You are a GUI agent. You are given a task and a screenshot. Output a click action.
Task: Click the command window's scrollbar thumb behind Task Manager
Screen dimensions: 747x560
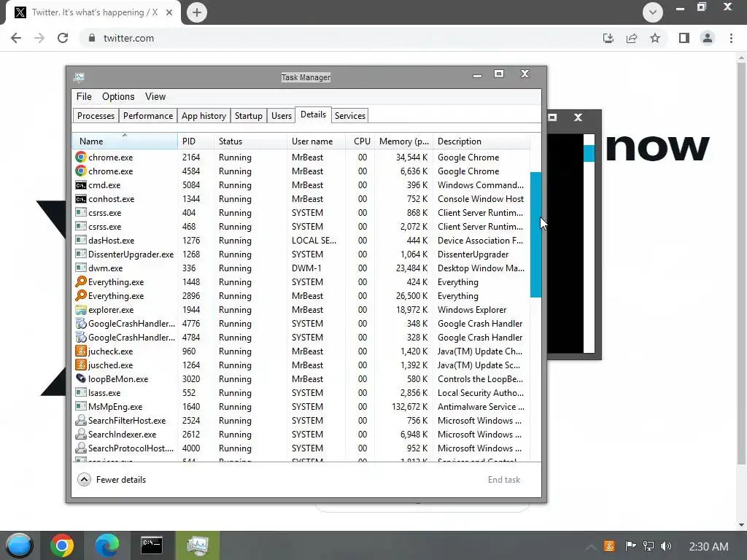(589, 153)
